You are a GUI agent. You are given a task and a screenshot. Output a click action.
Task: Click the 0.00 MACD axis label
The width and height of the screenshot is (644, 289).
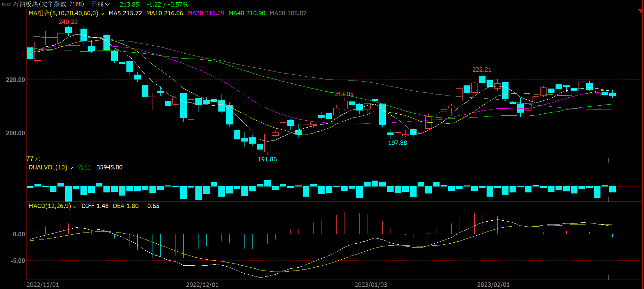pos(19,234)
